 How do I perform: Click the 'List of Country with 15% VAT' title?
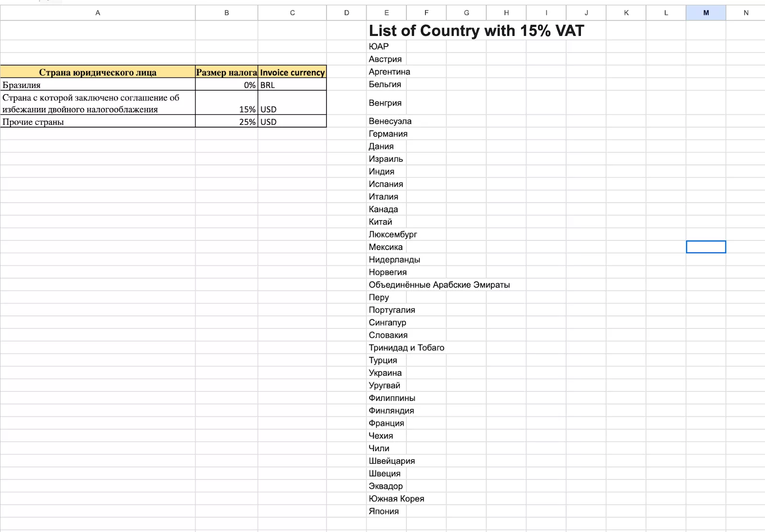476,31
